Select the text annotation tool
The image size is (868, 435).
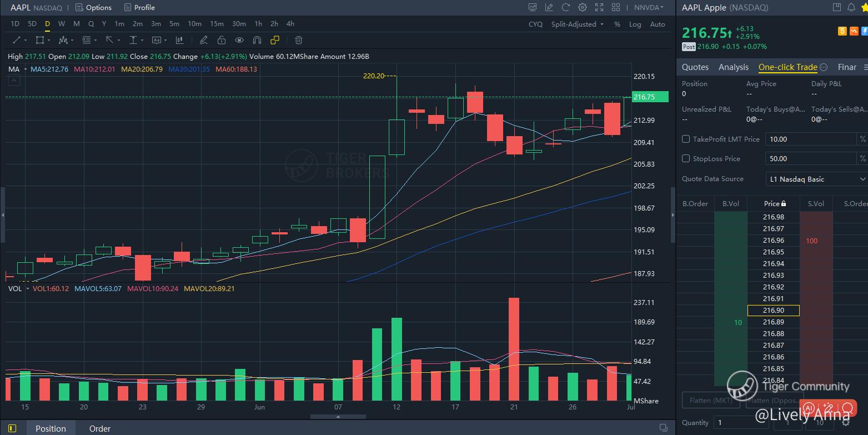tap(156, 40)
